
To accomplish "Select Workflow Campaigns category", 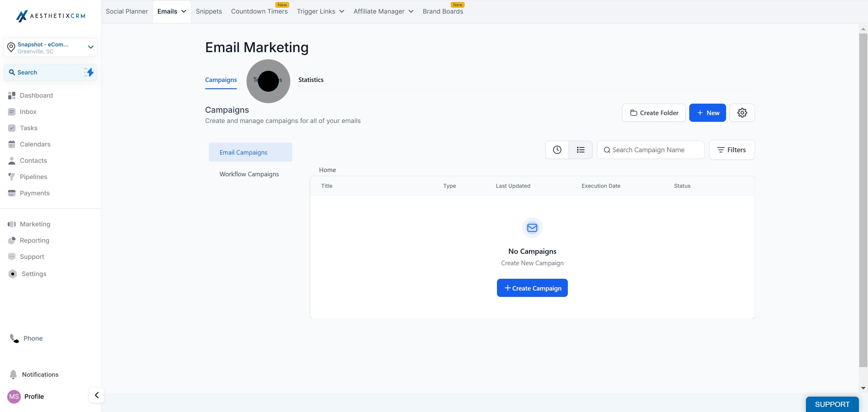I will [249, 174].
